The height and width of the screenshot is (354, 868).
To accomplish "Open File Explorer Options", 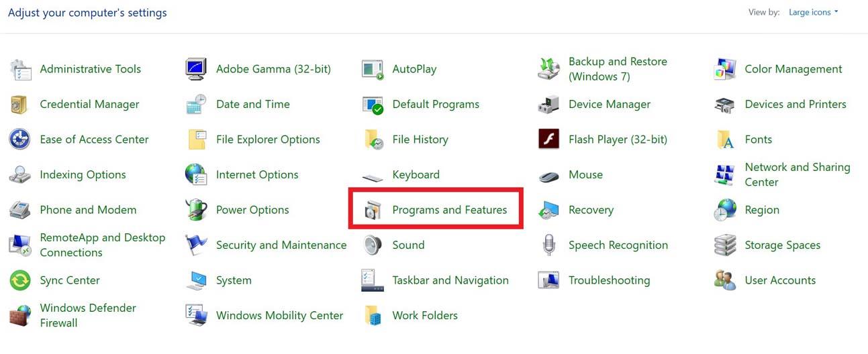I will [x=268, y=139].
